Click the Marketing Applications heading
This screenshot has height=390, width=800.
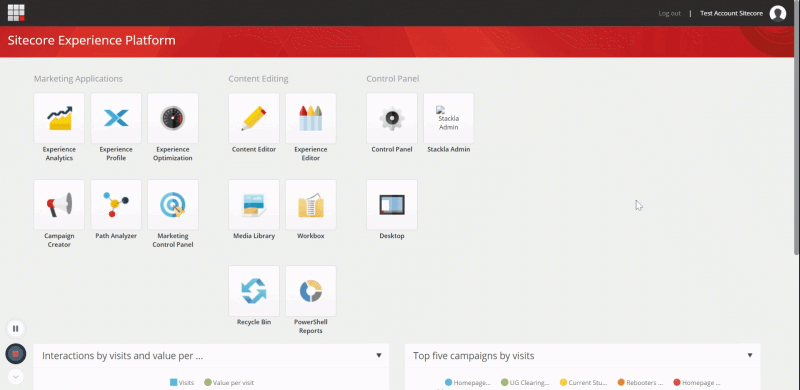tap(78, 79)
